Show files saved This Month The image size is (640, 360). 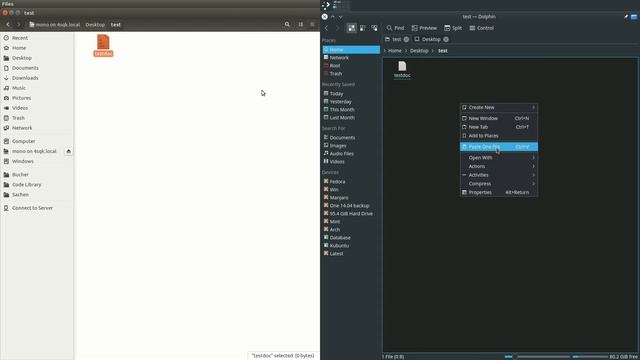pos(342,110)
